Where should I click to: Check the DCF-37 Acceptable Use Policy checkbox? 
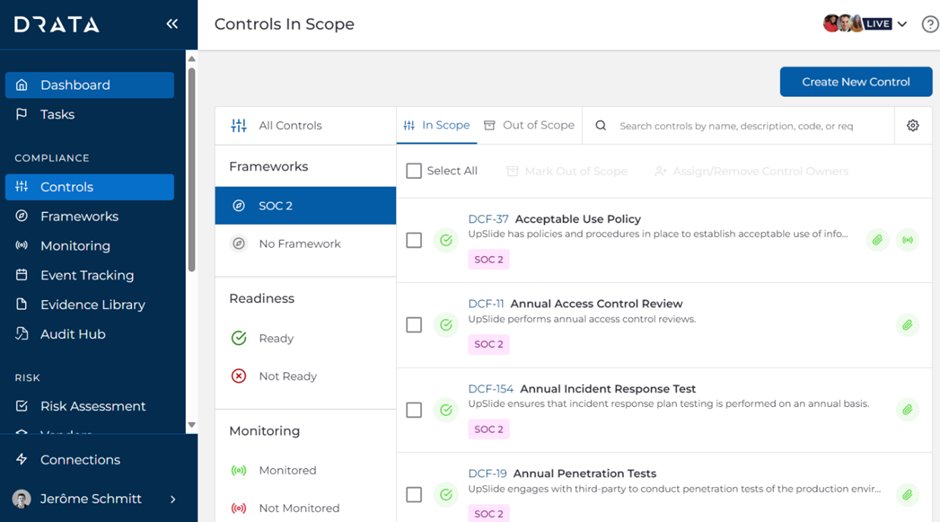pyautogui.click(x=414, y=240)
